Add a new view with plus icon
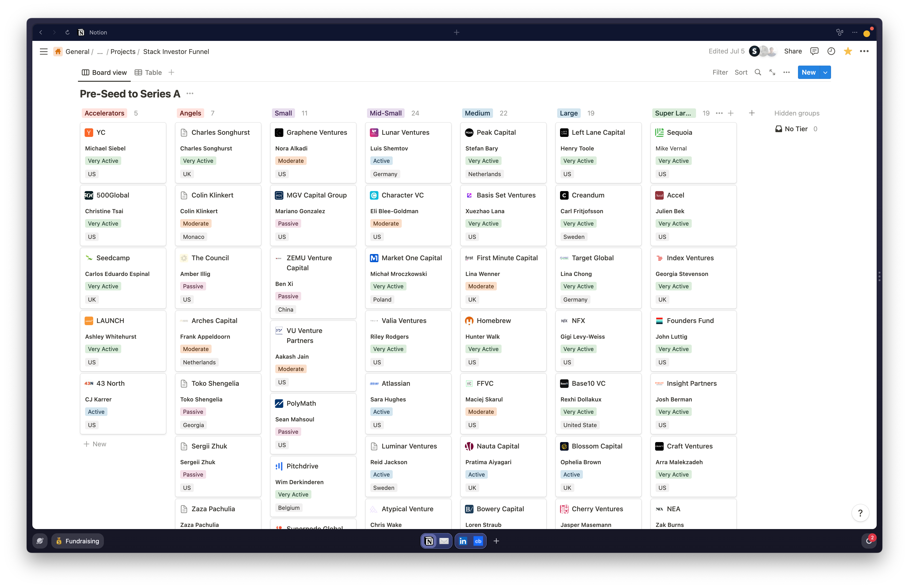909x588 pixels. tap(171, 72)
